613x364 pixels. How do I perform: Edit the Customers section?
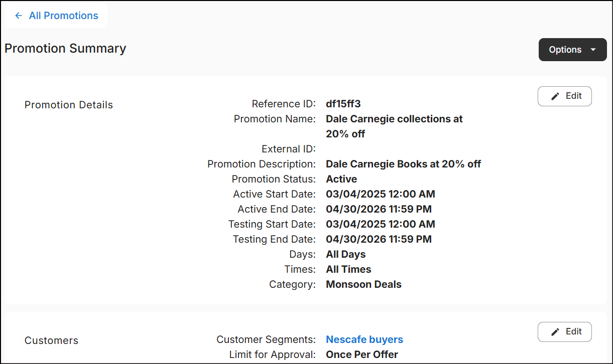point(564,332)
